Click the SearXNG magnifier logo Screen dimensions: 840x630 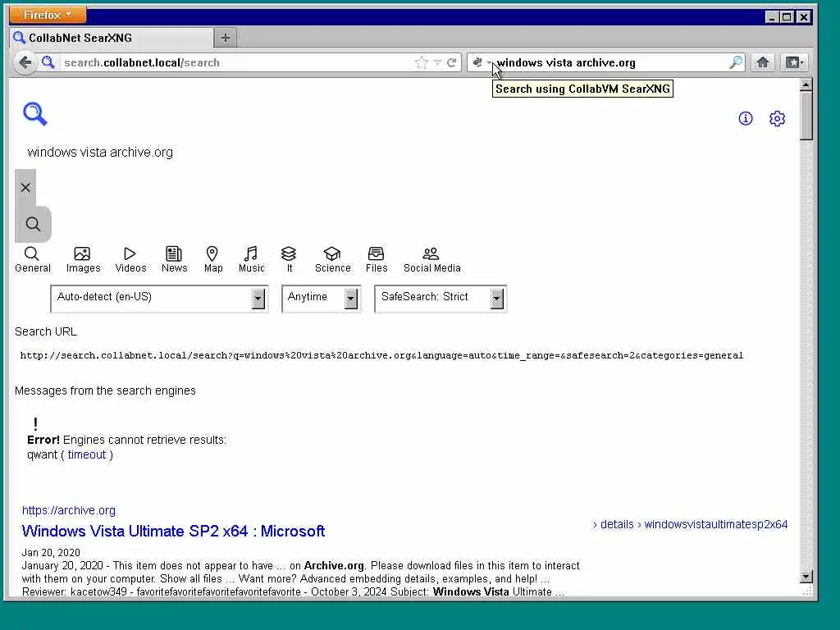(x=35, y=114)
